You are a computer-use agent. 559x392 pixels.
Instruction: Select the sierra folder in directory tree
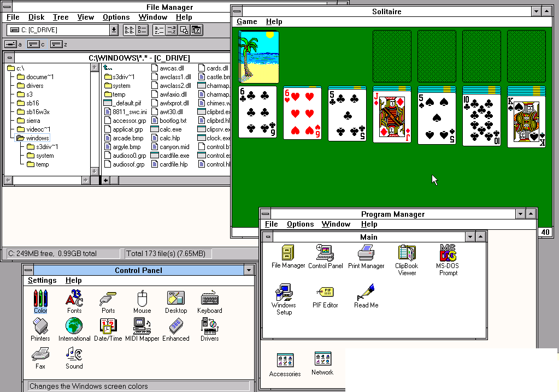[28, 120]
